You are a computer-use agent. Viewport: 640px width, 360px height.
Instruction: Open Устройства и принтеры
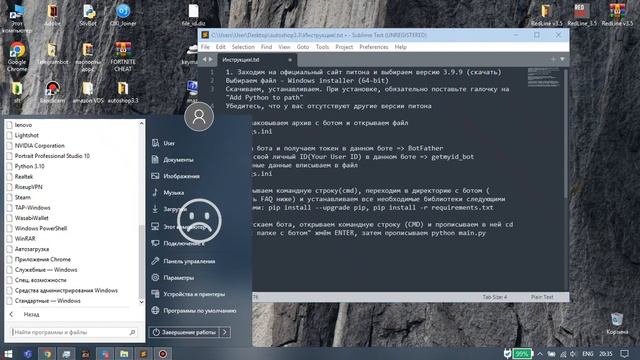pos(188,294)
